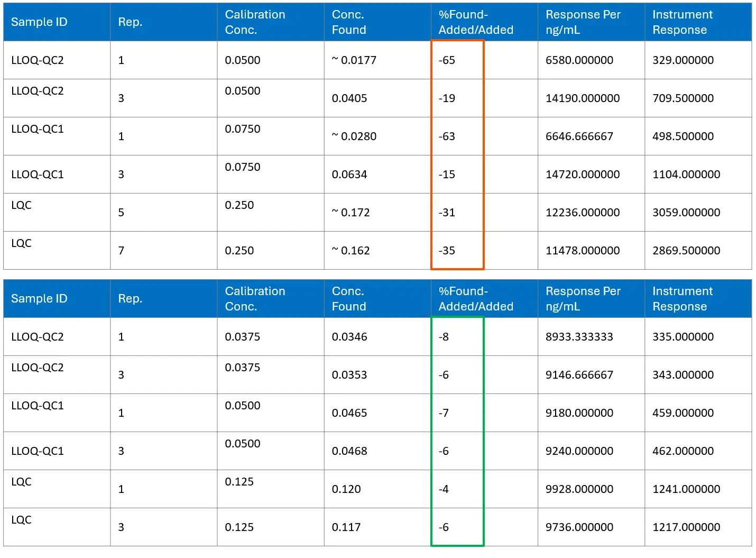
Task: Click the Instrument Response value 1241.000000
Action: (686, 489)
